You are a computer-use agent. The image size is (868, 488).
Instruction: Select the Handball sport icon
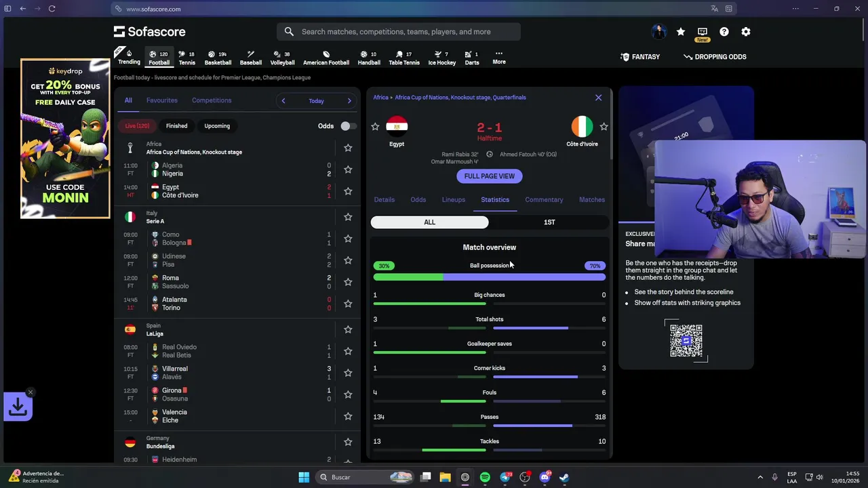tap(369, 58)
